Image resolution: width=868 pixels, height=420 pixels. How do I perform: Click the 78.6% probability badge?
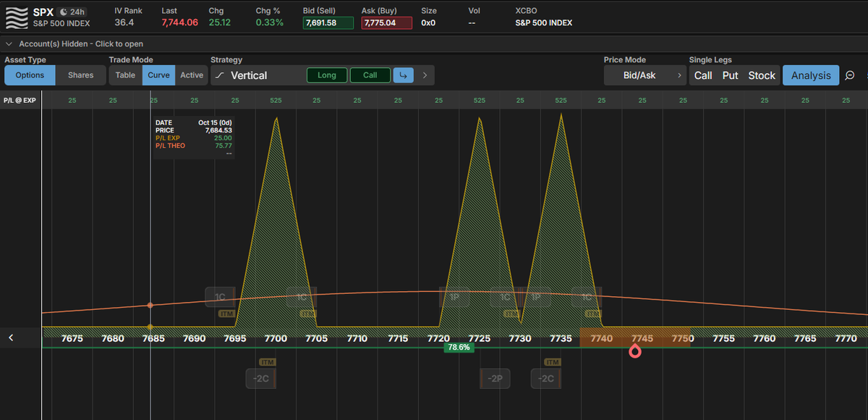[x=459, y=348]
